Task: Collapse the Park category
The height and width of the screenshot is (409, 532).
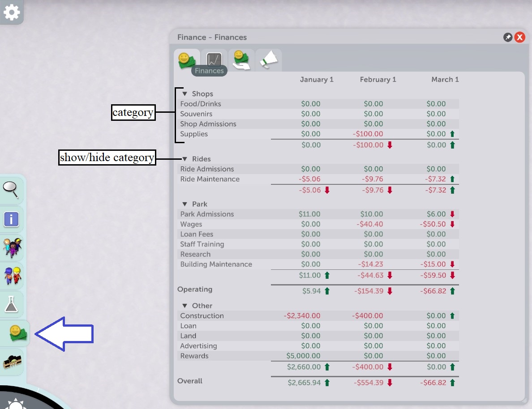Action: click(x=185, y=204)
